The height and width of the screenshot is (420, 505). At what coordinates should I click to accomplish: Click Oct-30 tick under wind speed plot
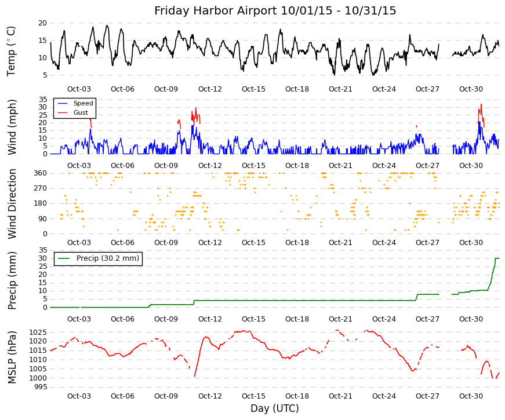471,166
